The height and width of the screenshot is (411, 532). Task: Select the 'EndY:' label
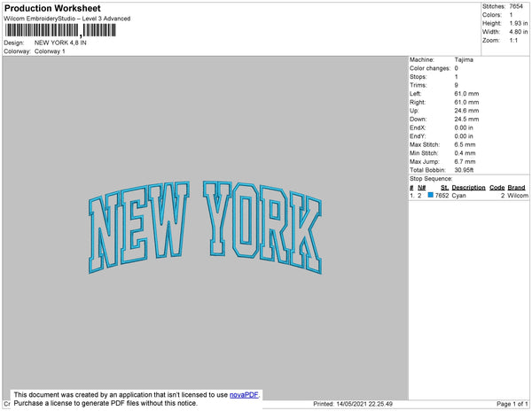[x=418, y=136]
